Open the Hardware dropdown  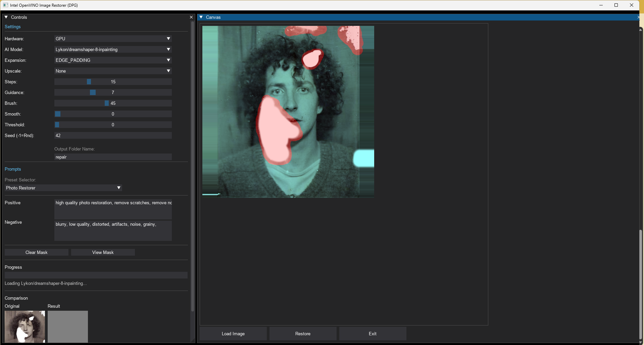pyautogui.click(x=113, y=39)
